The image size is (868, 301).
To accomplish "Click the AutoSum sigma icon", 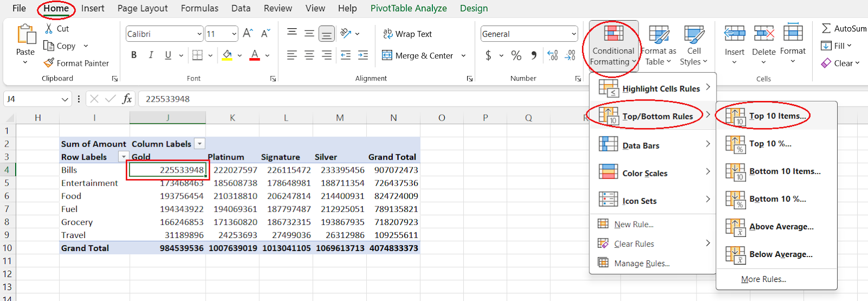I will pyautogui.click(x=826, y=28).
